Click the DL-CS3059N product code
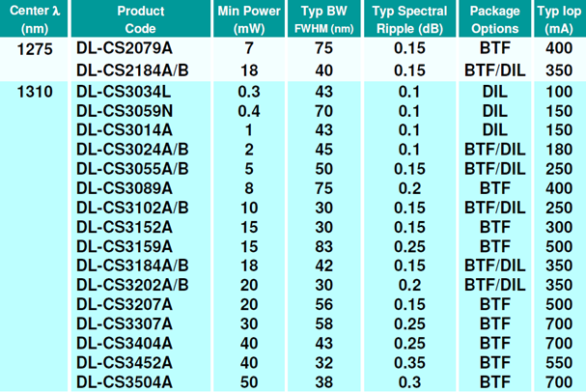The height and width of the screenshot is (392, 586). coord(125,111)
